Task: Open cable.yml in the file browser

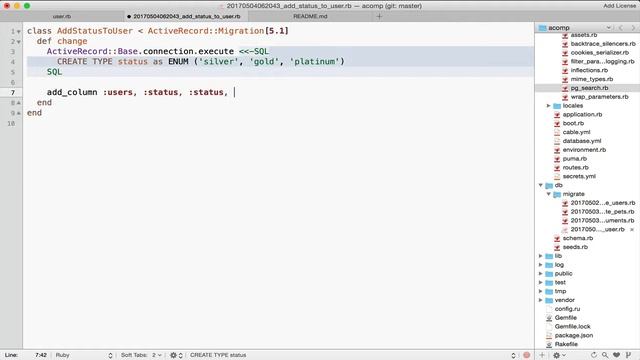Action: coord(576,132)
